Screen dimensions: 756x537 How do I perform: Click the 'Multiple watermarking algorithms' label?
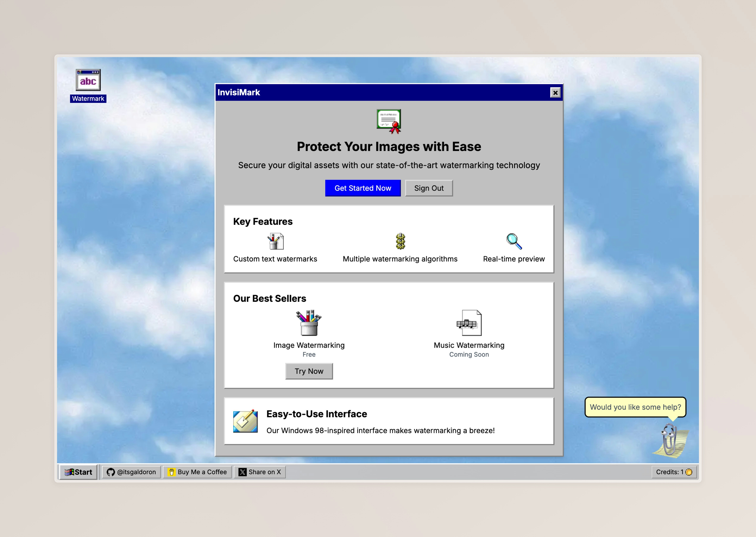(400, 259)
